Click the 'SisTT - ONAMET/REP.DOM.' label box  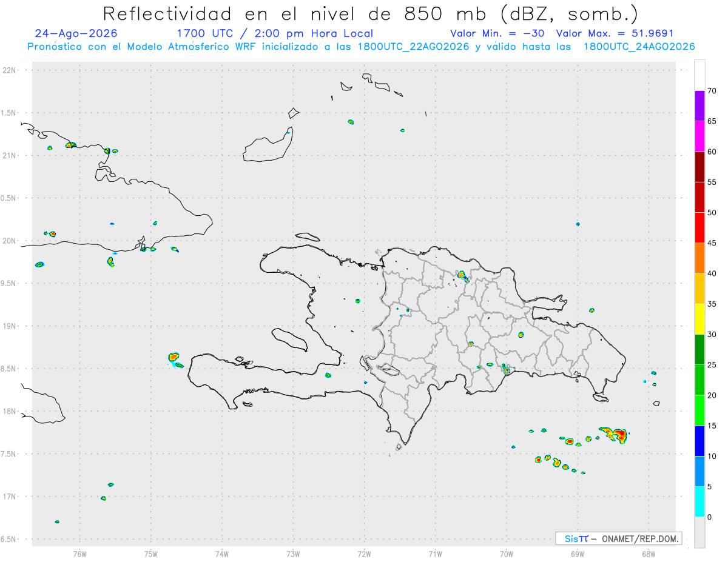618,538
